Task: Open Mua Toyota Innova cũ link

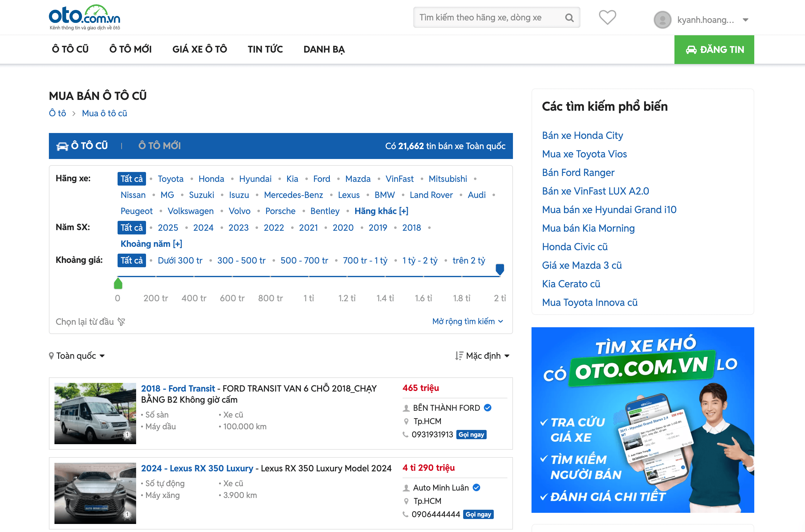Action: click(589, 302)
